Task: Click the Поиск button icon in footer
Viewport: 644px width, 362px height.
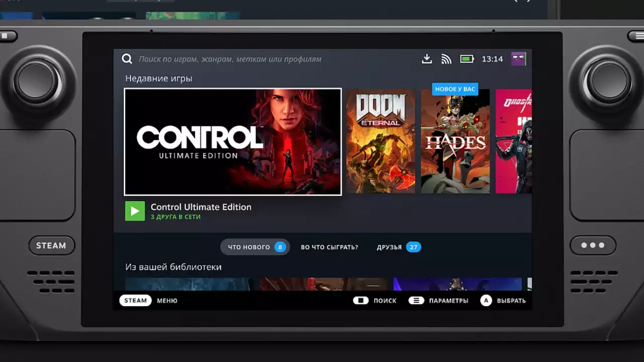Action: click(x=361, y=301)
